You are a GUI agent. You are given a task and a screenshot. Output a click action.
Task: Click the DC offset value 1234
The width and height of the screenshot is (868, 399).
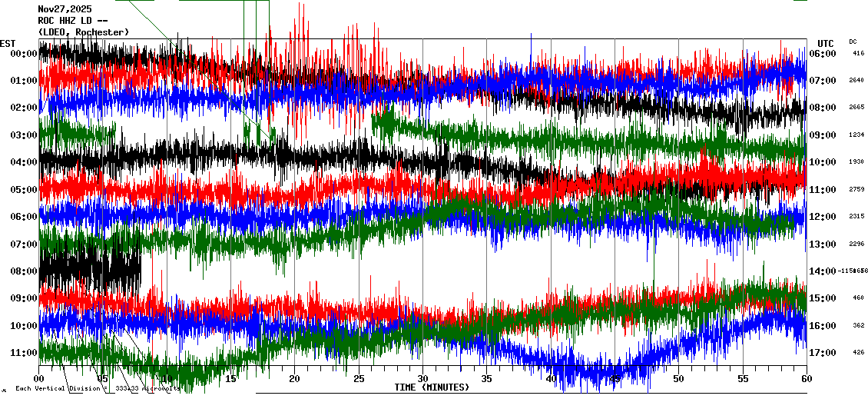(x=858, y=135)
